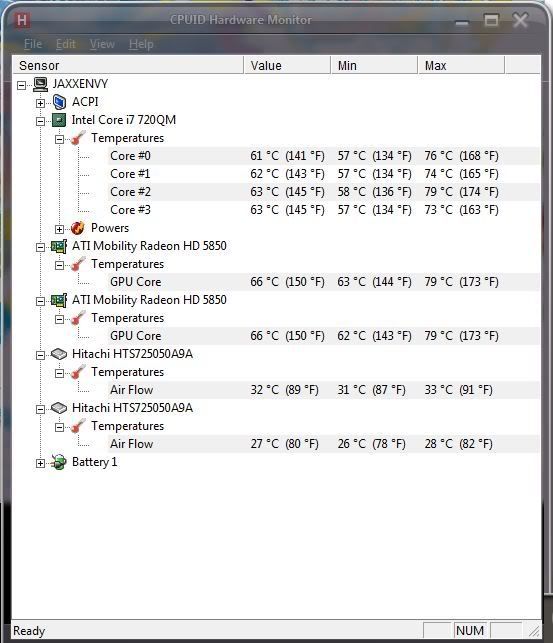Collapse the JAXXENVY root node

coord(21,85)
